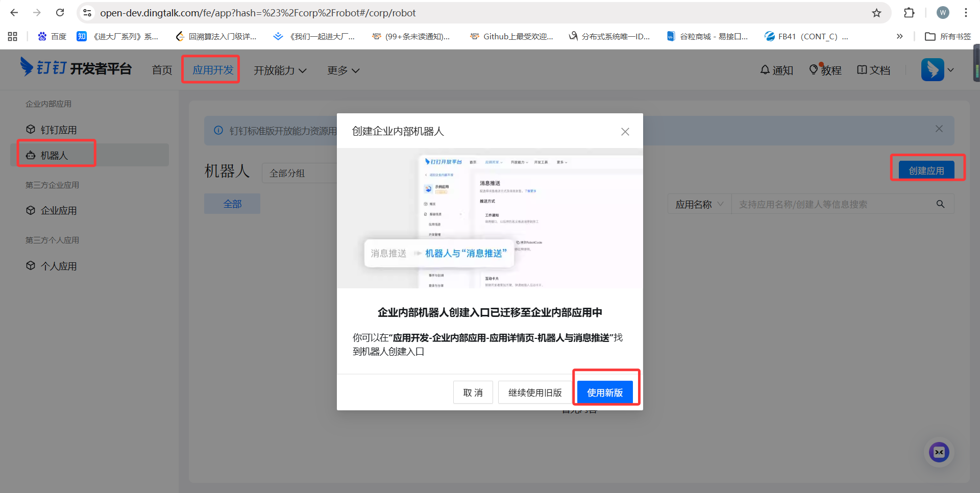The width and height of the screenshot is (980, 493).
Task: Click the browser forward arrow
Action: point(37,13)
